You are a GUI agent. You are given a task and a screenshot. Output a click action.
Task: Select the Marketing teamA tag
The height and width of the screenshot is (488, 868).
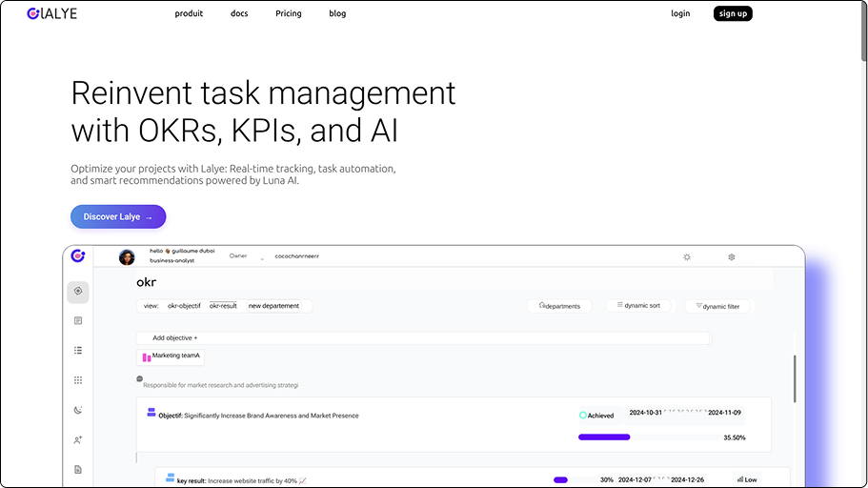(x=171, y=356)
